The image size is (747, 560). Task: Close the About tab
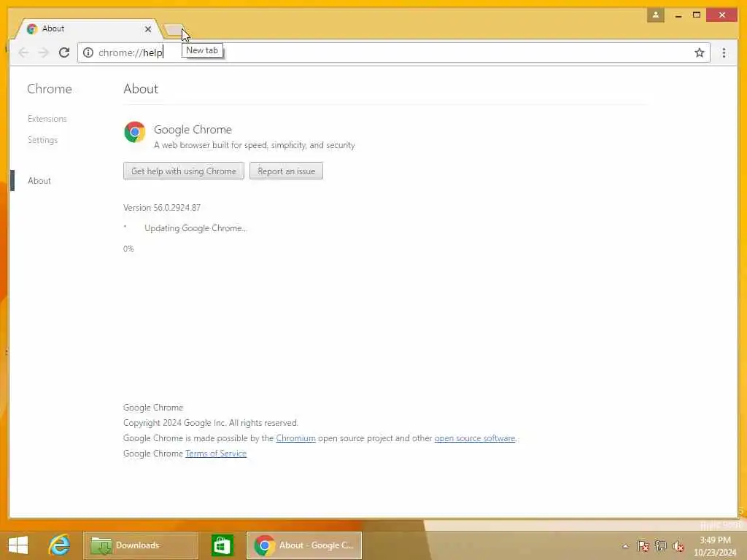click(147, 29)
